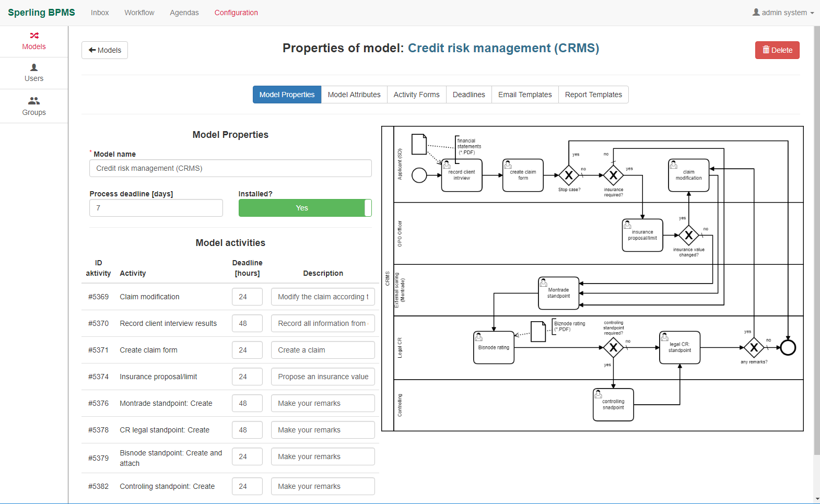The image size is (820, 504).
Task: Edit description 'Create a claim'
Action: (x=323, y=350)
